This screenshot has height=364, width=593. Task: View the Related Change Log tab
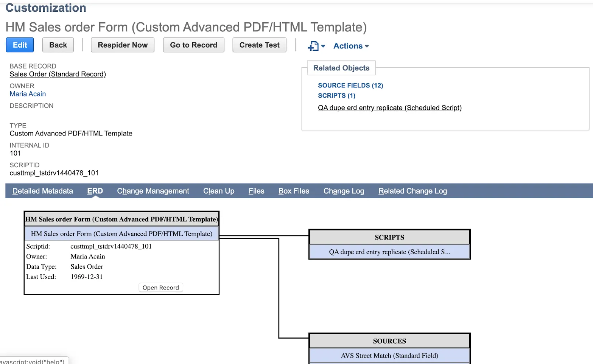[x=413, y=191]
